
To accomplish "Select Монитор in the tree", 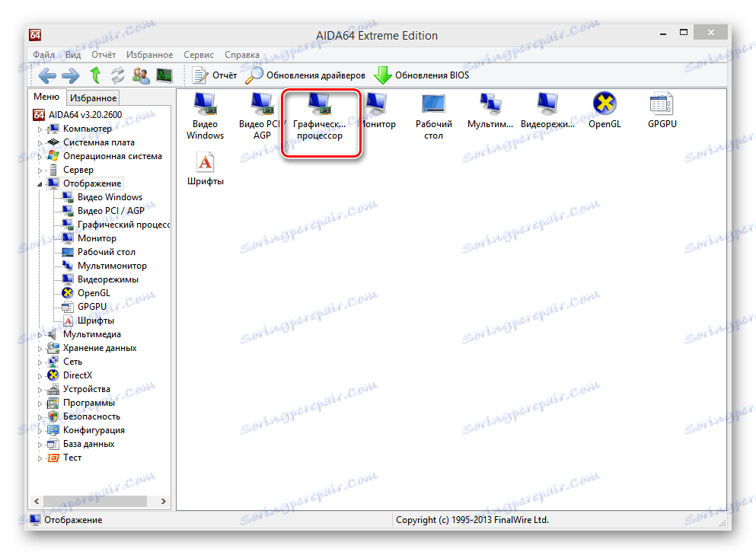I will point(90,238).
